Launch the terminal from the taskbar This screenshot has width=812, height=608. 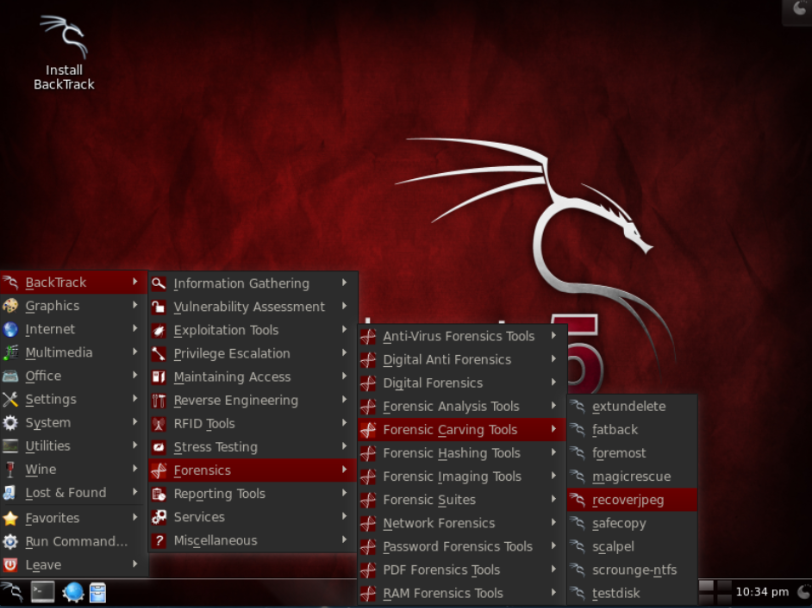pos(43,592)
